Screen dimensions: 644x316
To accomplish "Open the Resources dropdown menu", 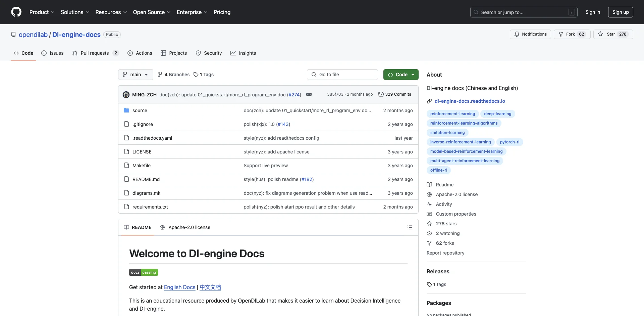I will [111, 12].
